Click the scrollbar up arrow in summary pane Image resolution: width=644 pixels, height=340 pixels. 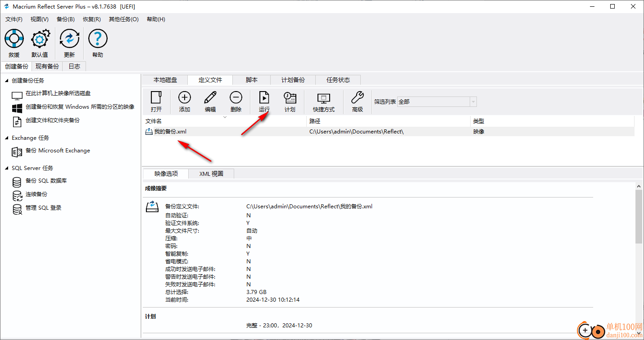tap(639, 185)
